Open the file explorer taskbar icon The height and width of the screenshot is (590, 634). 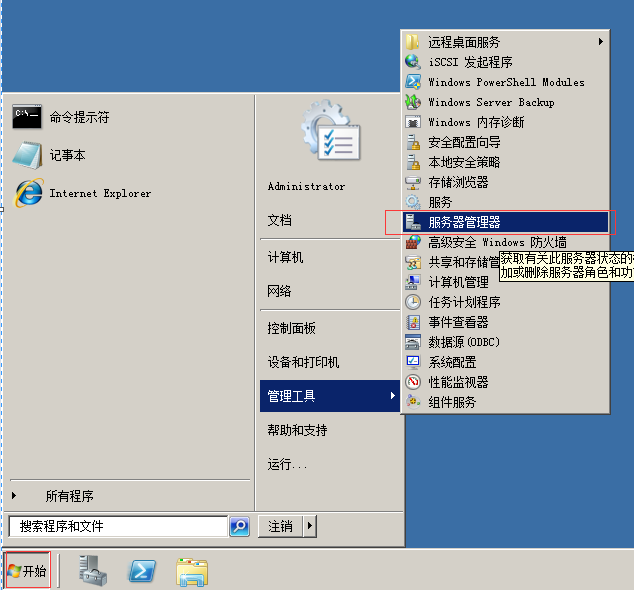(191, 570)
